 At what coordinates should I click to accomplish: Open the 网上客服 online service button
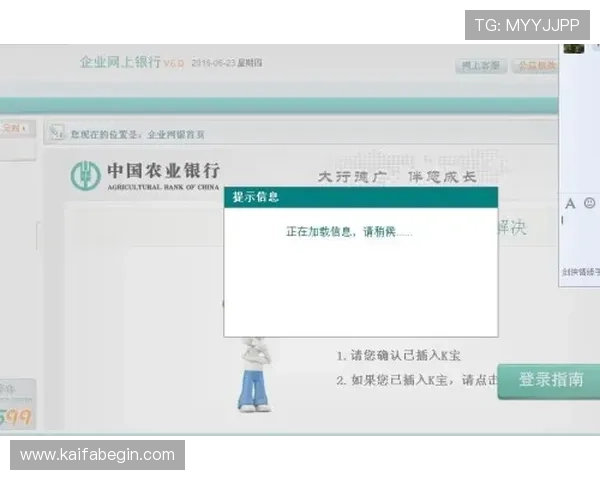(481, 65)
